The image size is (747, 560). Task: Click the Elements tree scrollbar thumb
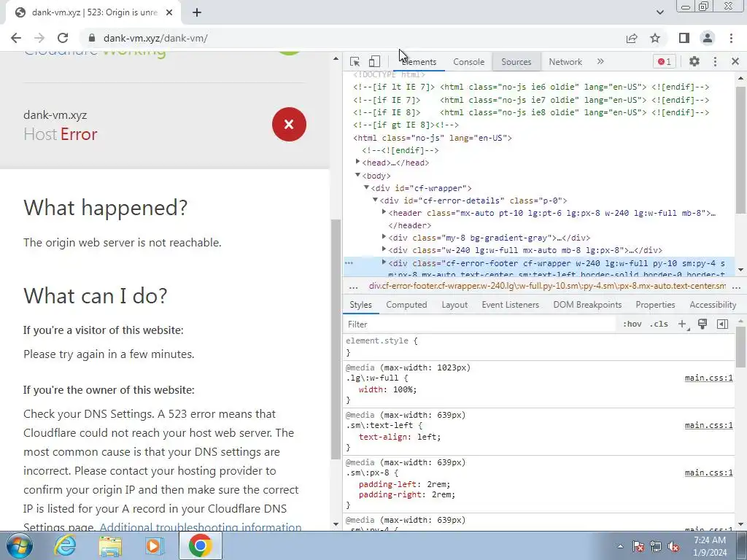pyautogui.click(x=740, y=150)
